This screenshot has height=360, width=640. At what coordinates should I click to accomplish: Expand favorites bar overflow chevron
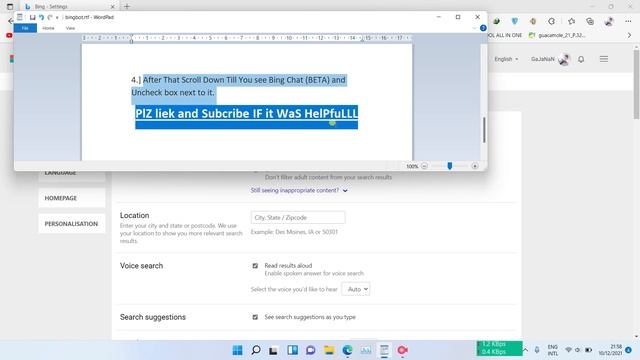629,36
